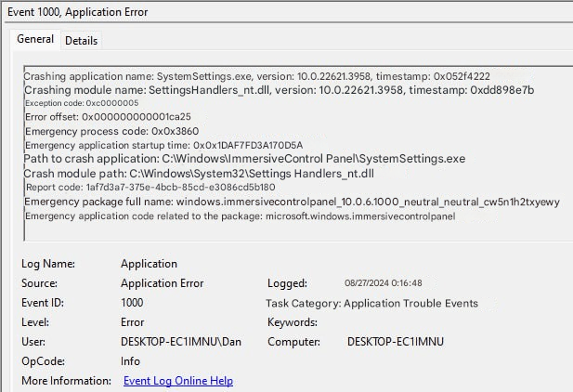This screenshot has height=392, width=573.
Task: Click the crashing application name line
Action: (x=256, y=76)
